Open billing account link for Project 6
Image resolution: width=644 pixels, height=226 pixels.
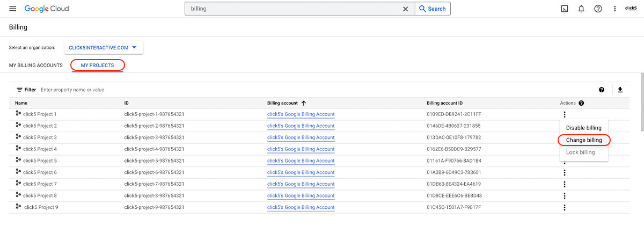click(x=301, y=172)
